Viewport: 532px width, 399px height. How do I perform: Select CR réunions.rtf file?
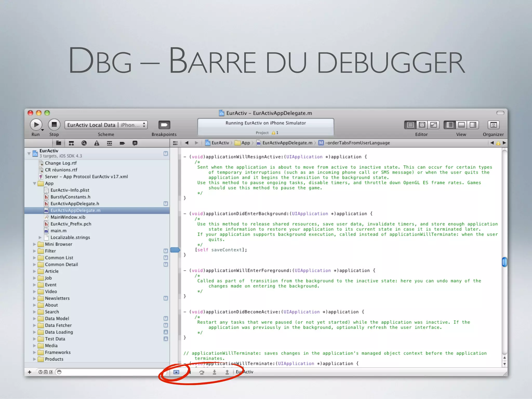point(97,170)
